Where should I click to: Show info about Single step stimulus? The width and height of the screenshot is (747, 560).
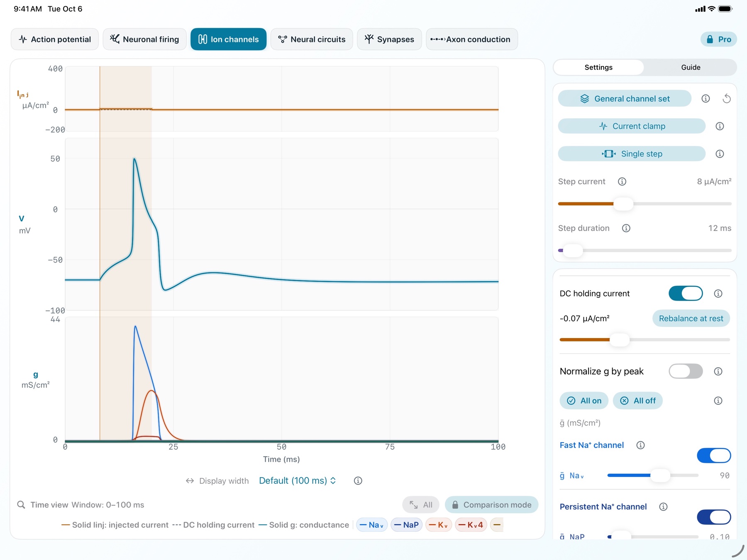(x=720, y=154)
